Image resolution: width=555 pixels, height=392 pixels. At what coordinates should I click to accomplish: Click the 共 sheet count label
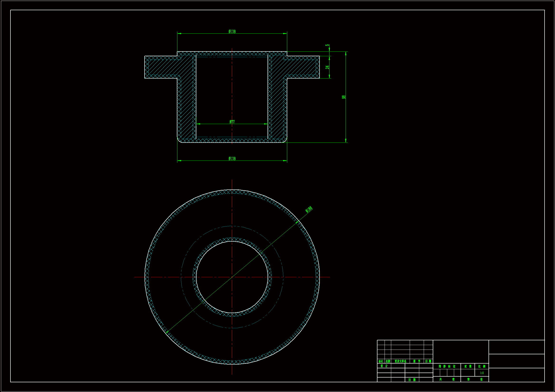click(x=440, y=379)
